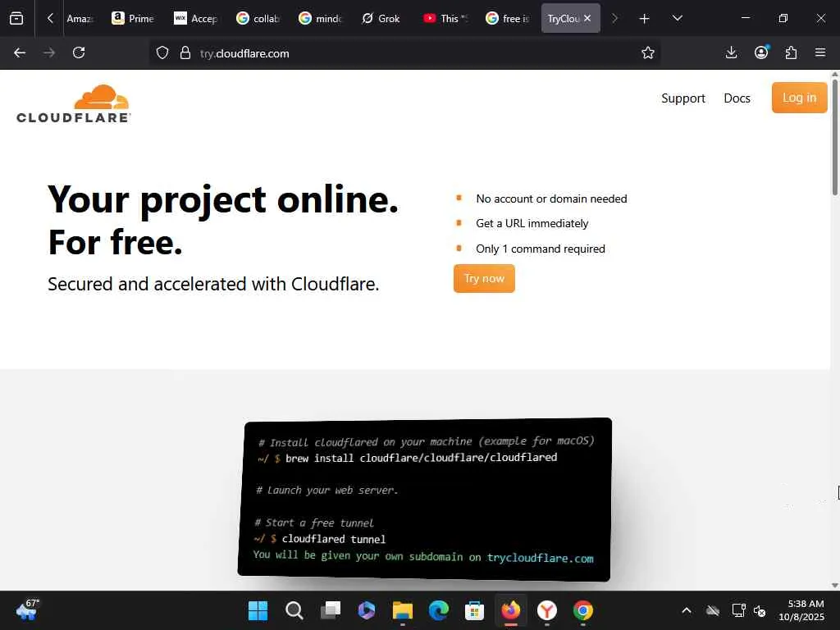This screenshot has width=840, height=630.
Task: Click the page vertical scrollbar thumb
Action: [834, 137]
